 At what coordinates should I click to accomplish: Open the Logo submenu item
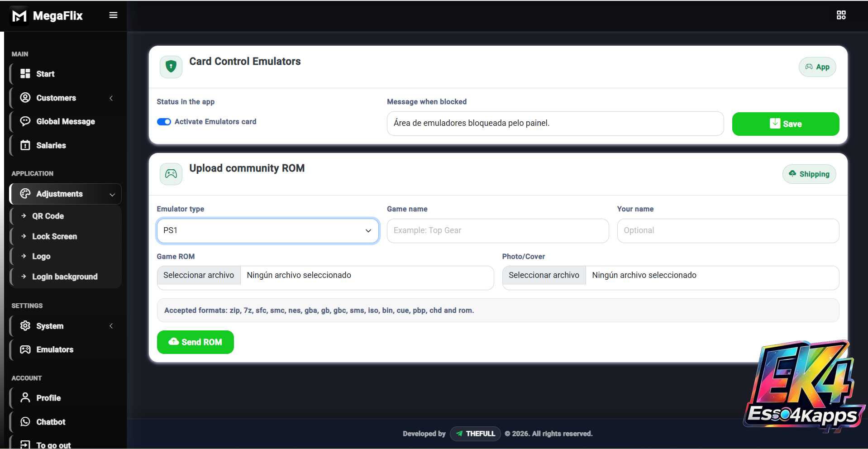tap(66, 256)
